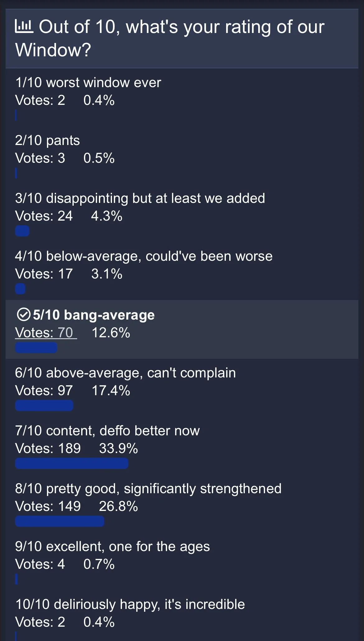364x641 pixels.
Task: Select the "2/10 pants" option
Action: point(48,140)
